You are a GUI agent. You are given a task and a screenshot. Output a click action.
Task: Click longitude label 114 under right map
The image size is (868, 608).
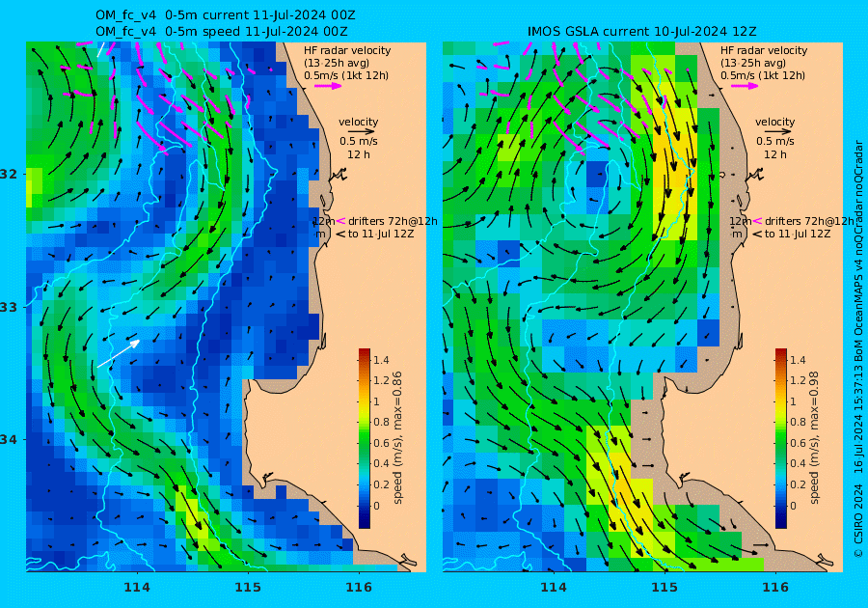(x=553, y=587)
